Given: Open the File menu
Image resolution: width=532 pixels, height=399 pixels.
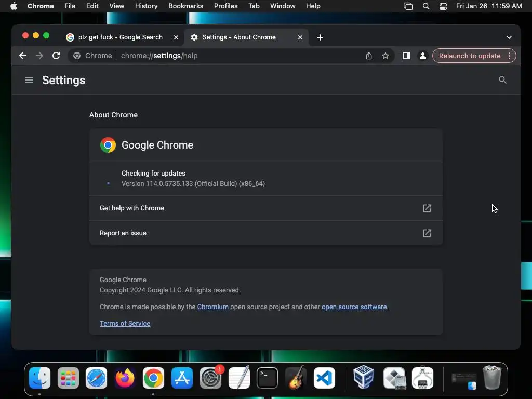Looking at the screenshot, I should tap(70, 6).
